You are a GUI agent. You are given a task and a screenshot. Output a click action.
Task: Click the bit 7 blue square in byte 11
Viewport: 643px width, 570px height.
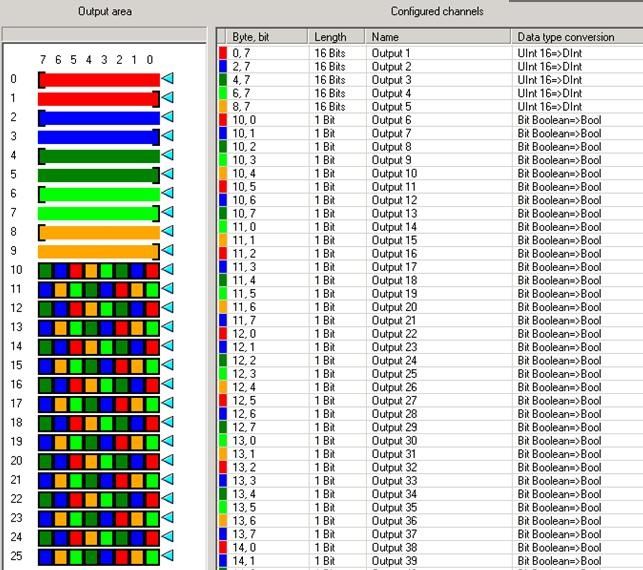click(x=46, y=290)
